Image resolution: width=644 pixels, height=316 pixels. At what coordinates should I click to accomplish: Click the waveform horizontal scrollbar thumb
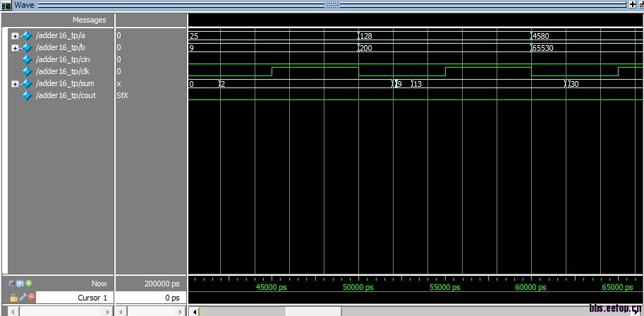313,312
